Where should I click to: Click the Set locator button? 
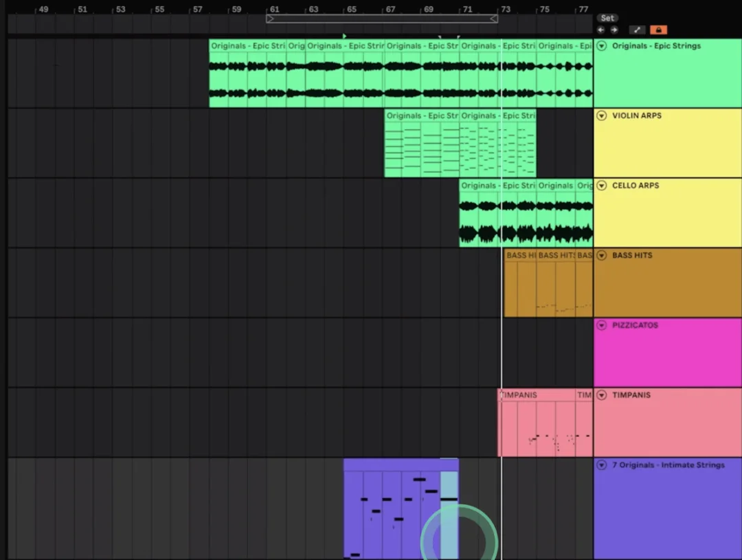coord(607,18)
